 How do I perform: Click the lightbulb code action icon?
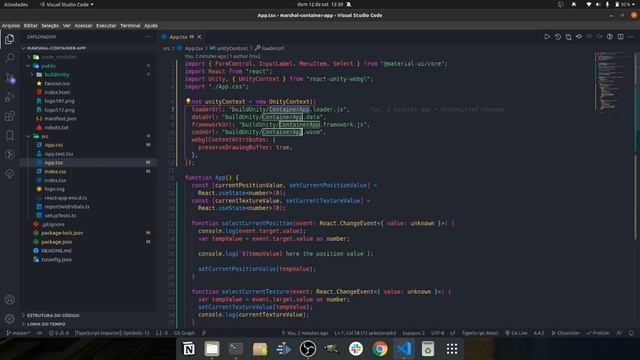(188, 101)
